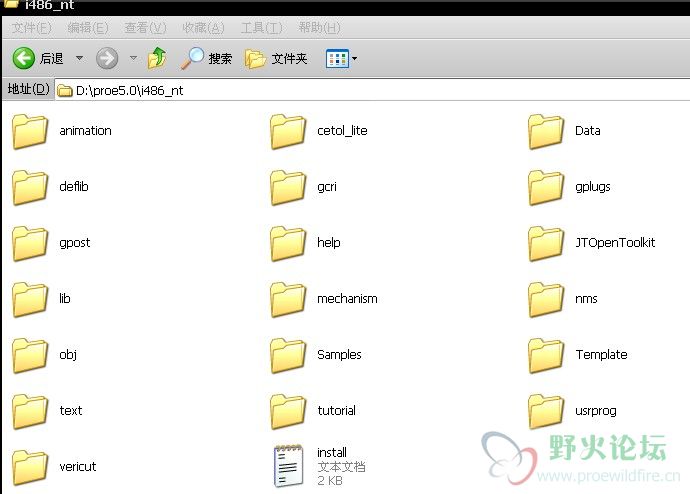Select the gpost folder icon
690x494 pixels.
point(30,243)
